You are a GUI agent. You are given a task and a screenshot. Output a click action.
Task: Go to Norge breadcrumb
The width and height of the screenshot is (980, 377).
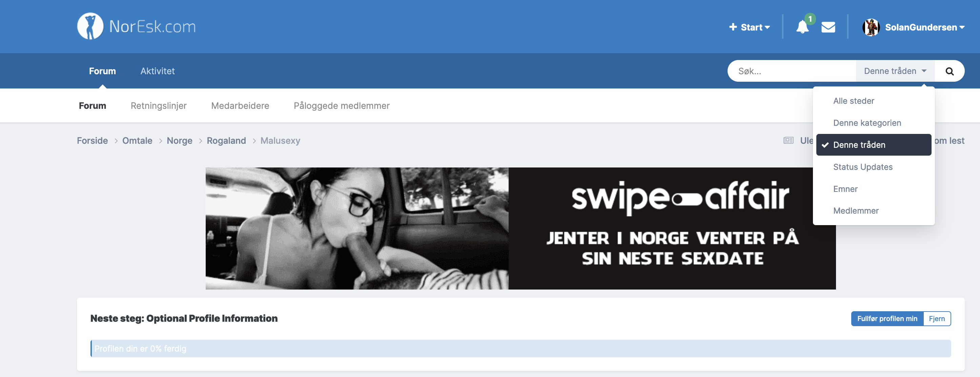point(180,140)
